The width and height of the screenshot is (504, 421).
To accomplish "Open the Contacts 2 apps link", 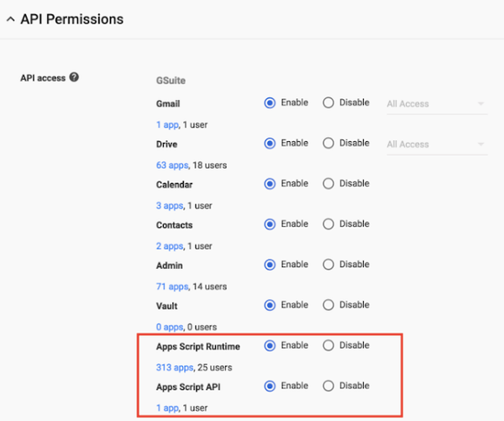I will tap(170, 246).
